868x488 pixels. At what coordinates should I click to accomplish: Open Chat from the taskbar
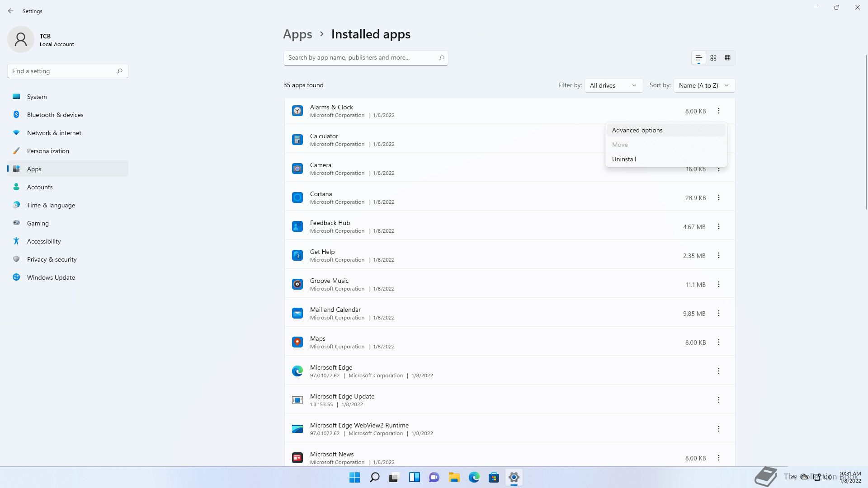pos(434,477)
